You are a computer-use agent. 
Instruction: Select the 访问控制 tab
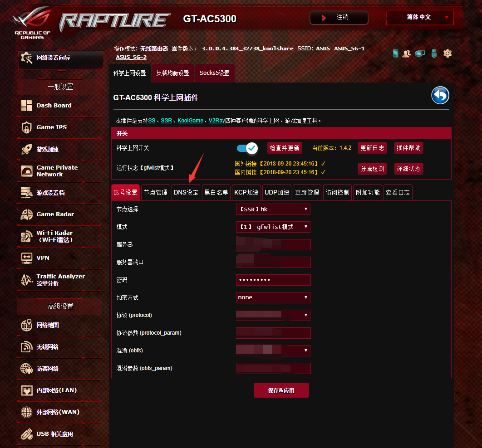(338, 193)
